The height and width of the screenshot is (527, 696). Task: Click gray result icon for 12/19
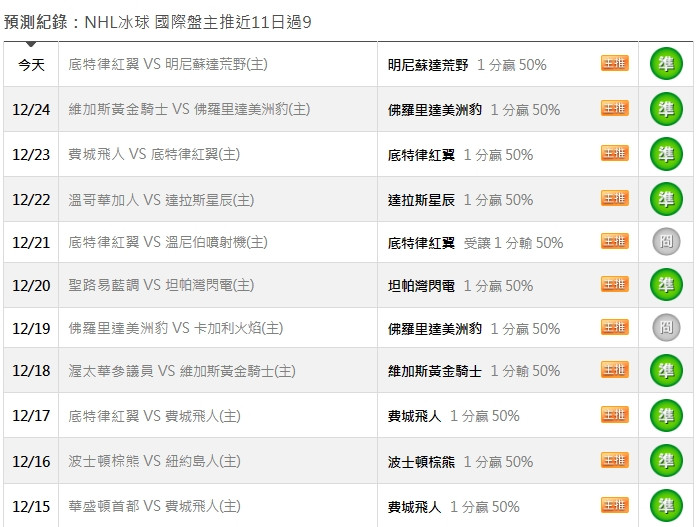pos(666,328)
